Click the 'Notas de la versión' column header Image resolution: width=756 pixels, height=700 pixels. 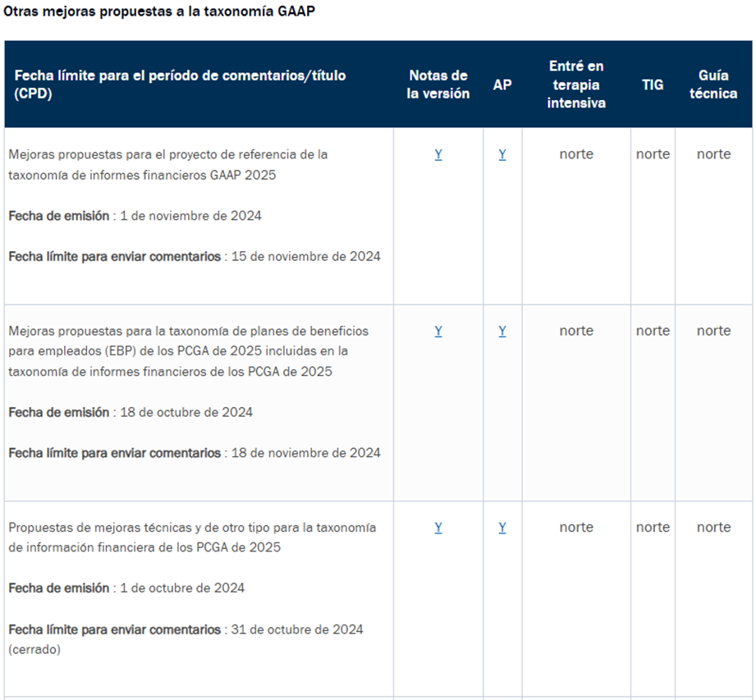(438, 85)
